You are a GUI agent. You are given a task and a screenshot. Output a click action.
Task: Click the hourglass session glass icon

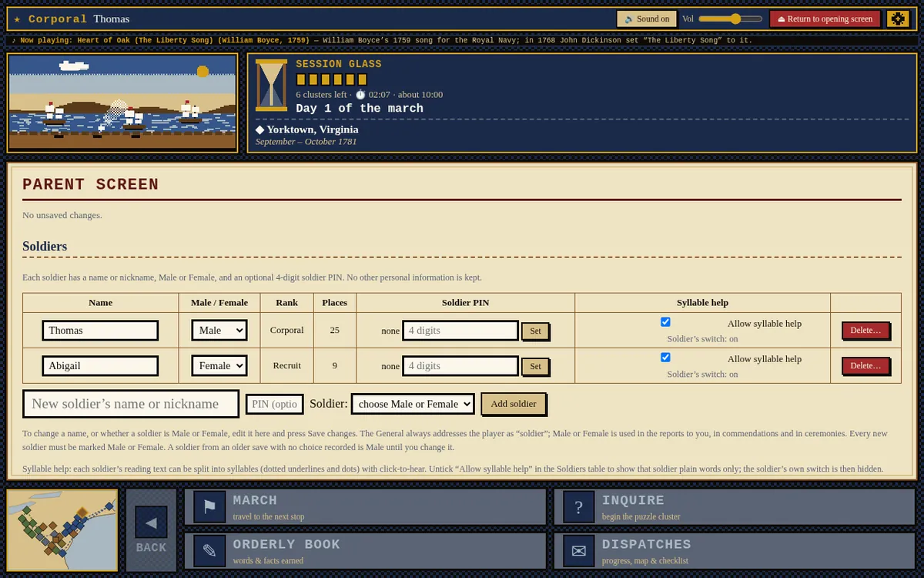tap(271, 84)
